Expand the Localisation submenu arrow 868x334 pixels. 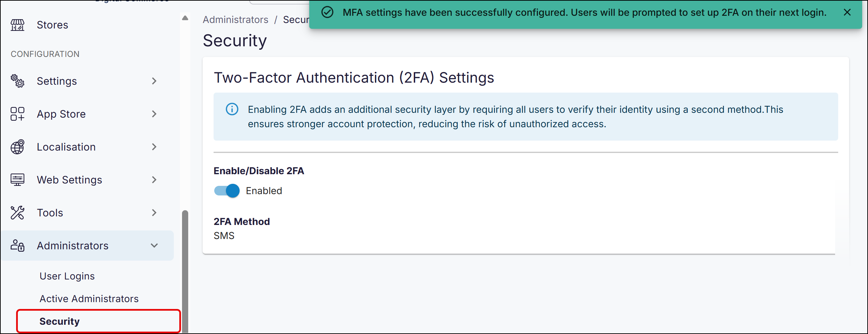point(154,147)
